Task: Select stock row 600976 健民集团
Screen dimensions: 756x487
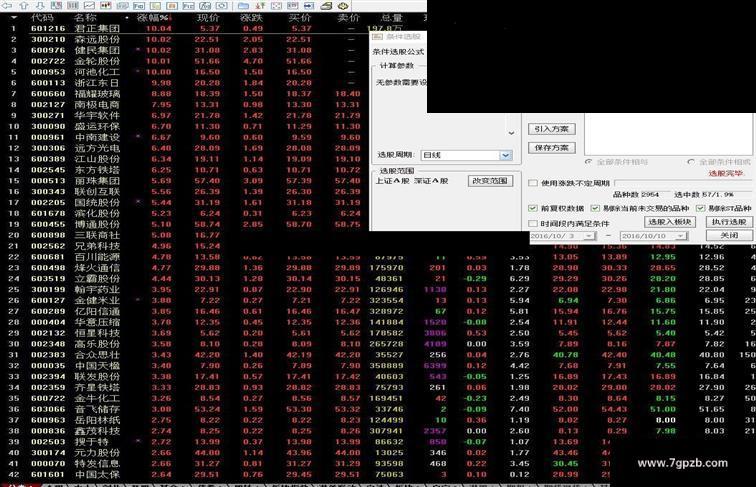Action: pyautogui.click(x=185, y=50)
